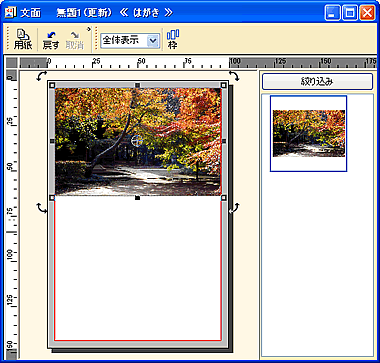Click the top-left corner resize handle
Screen dimensions: 380x363
coord(52,86)
